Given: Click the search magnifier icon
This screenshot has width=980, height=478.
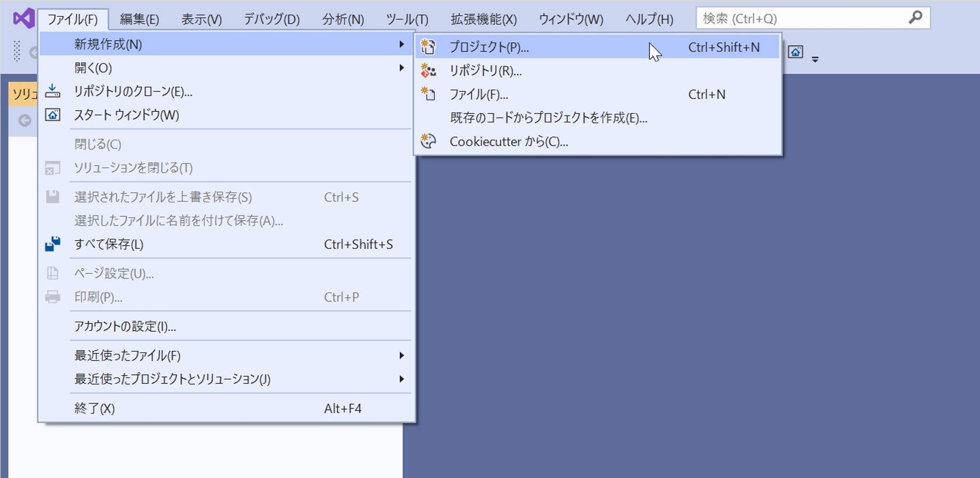Looking at the screenshot, I should click(x=915, y=18).
